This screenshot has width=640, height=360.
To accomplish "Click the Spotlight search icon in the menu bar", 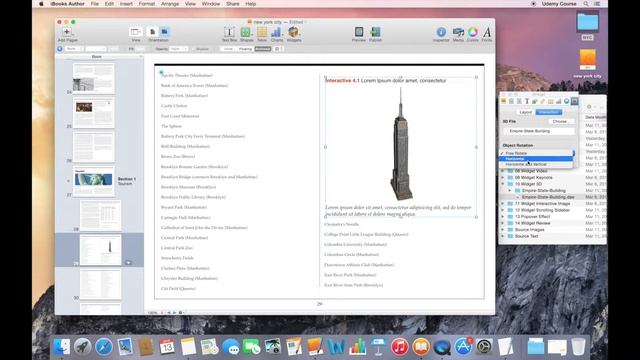I will point(586,4).
